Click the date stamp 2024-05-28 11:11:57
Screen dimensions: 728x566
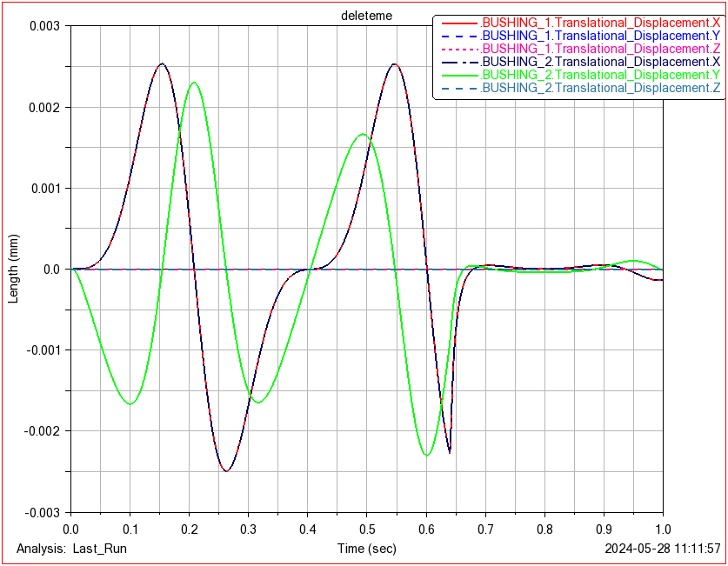tap(663, 548)
